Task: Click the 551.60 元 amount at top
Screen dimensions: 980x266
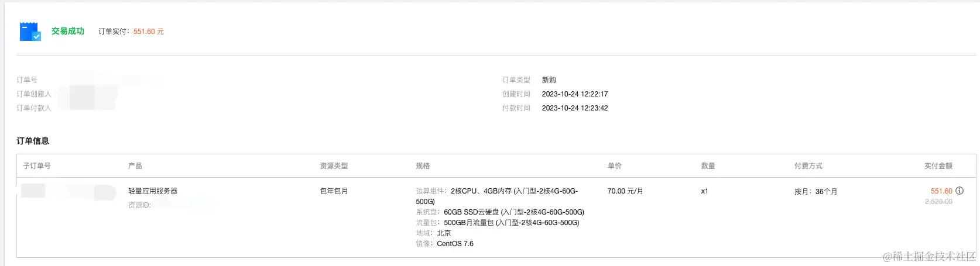Action: [148, 32]
